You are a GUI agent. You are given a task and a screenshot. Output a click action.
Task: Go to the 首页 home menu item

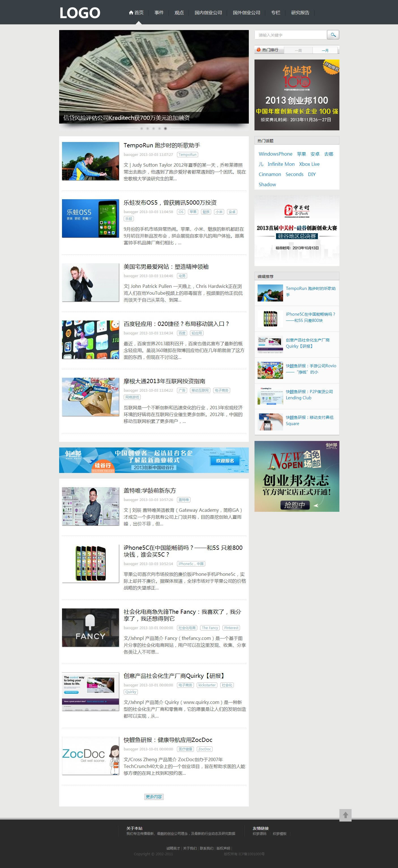(136, 12)
